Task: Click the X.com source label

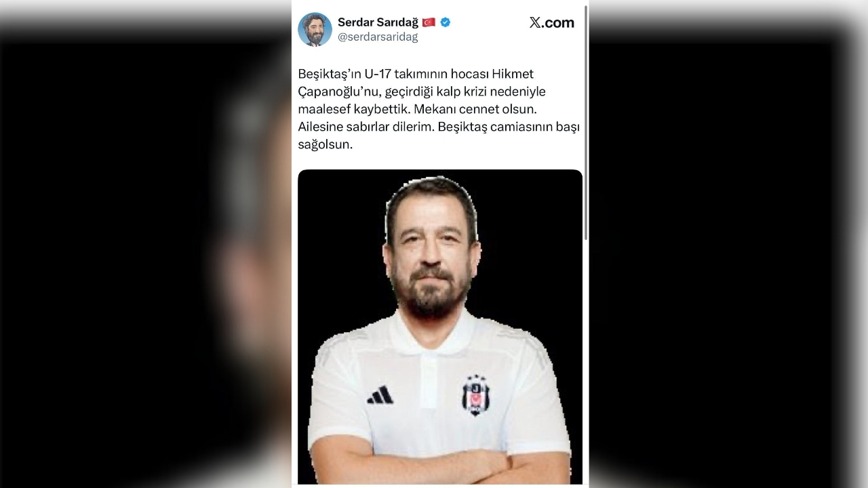Action: (551, 22)
